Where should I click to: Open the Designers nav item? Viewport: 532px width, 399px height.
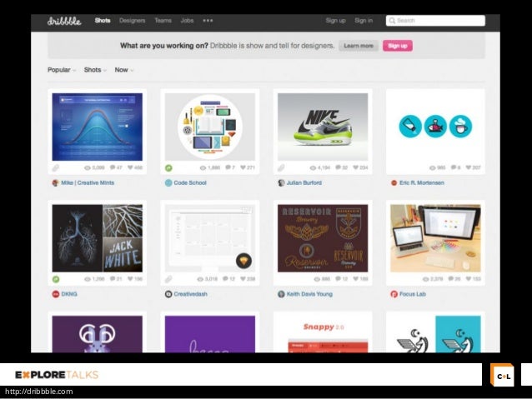(x=133, y=21)
